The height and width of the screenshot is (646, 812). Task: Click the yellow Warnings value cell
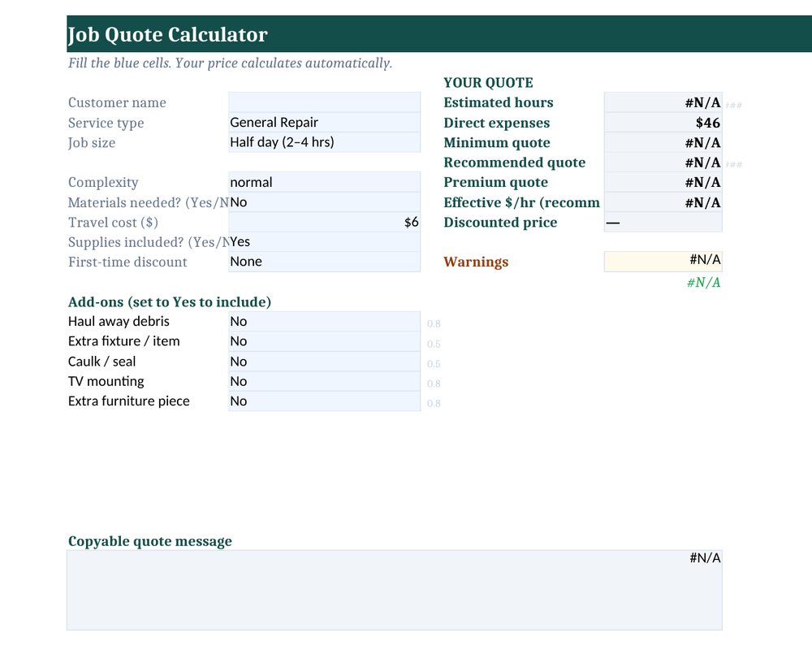pos(663,262)
